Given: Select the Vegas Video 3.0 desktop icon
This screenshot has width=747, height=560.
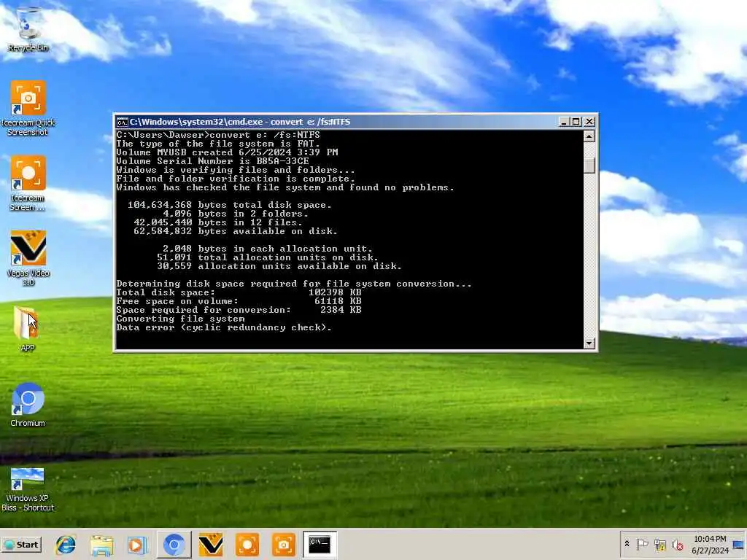Looking at the screenshot, I should pos(28,258).
